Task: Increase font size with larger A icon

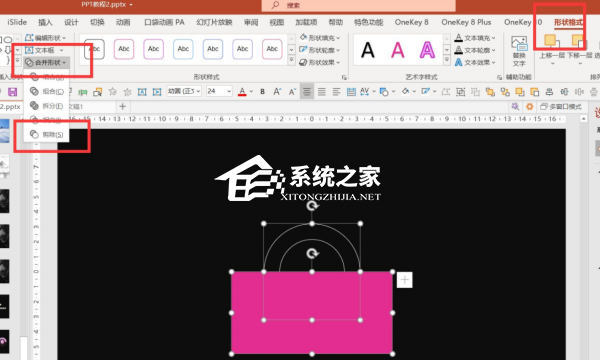Action: pos(277,91)
